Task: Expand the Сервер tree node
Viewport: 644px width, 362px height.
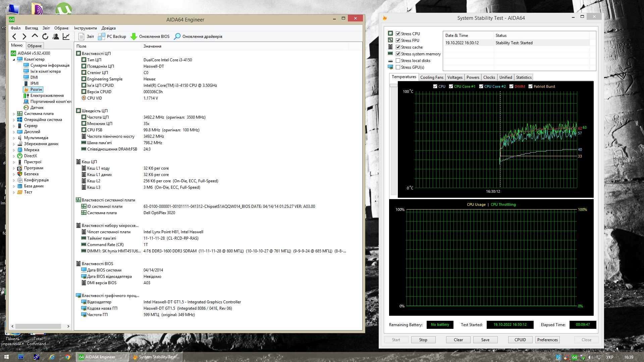Action: click(14, 126)
